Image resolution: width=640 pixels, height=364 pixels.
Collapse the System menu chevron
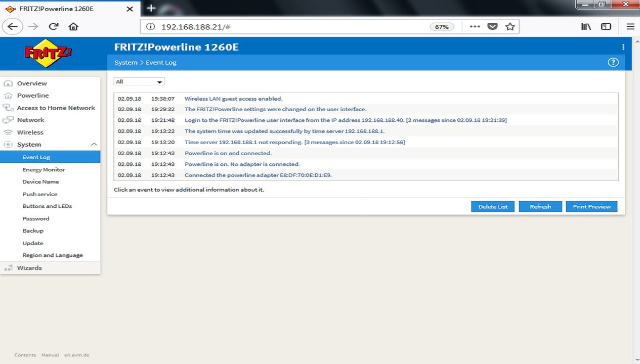point(94,145)
